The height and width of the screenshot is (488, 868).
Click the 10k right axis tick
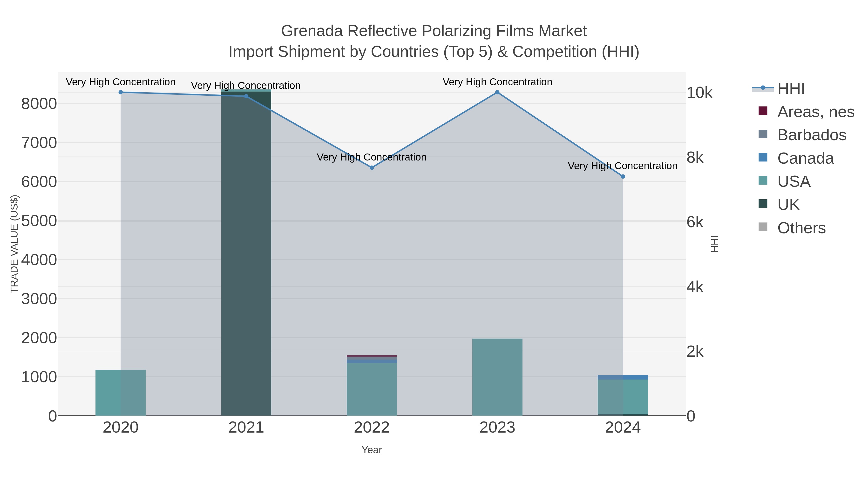699,93
